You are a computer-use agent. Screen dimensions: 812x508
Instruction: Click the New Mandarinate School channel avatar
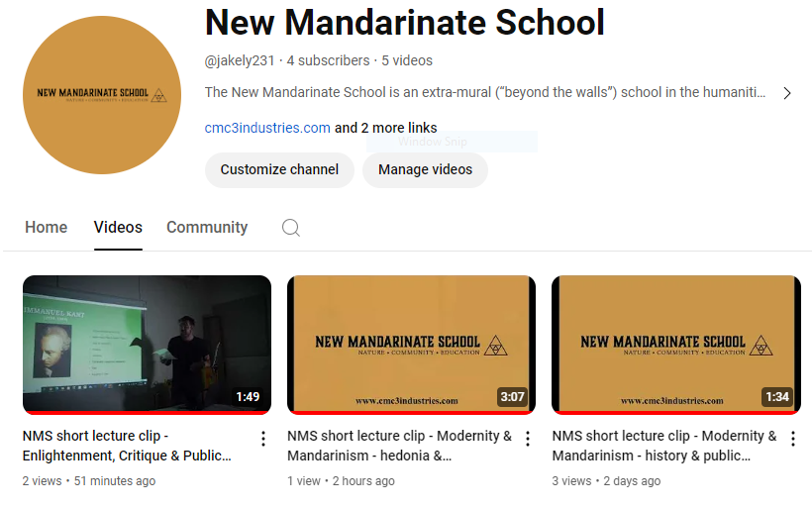point(102,95)
